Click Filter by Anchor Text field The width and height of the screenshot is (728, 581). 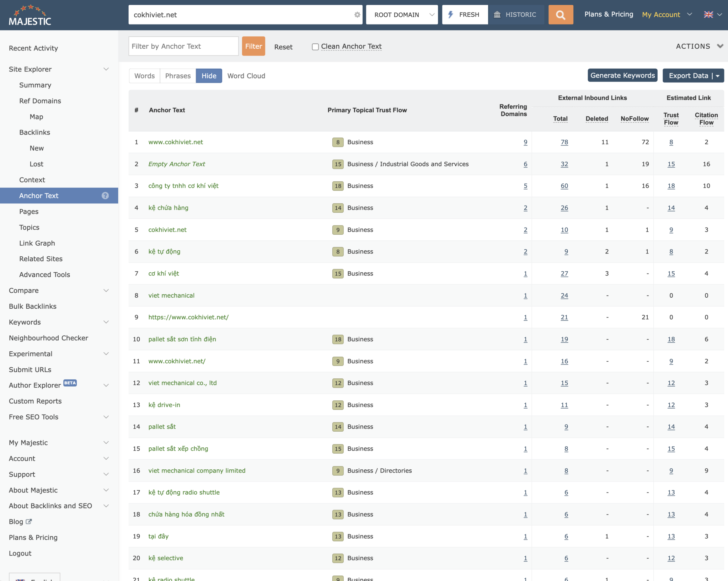pyautogui.click(x=183, y=46)
